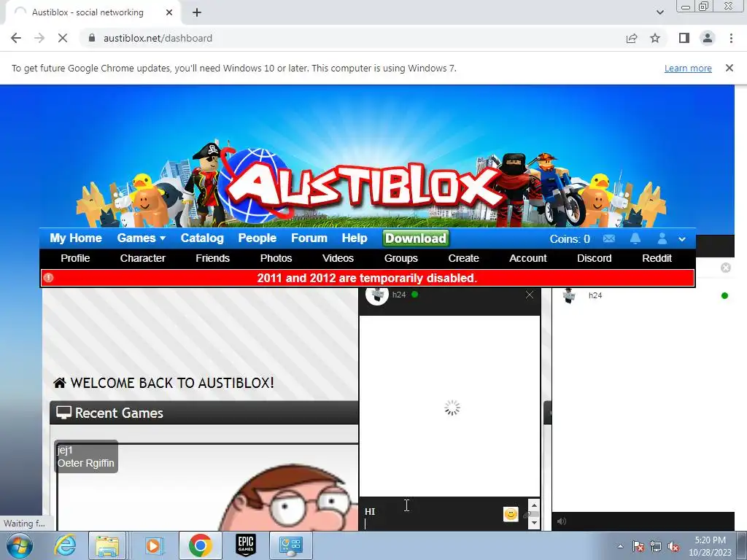Click the attachment paperclip icon in chat

point(526,515)
